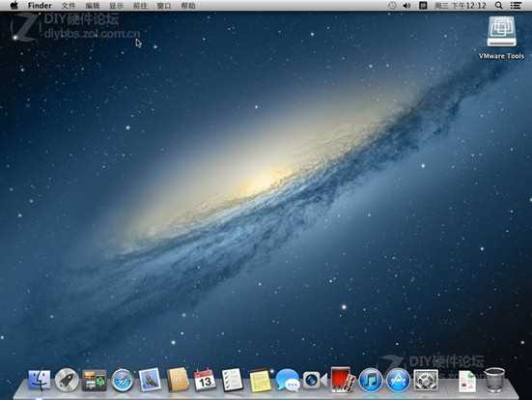The width and height of the screenshot is (532, 400).
Task: Open the Apple menu
Action: (14, 6)
